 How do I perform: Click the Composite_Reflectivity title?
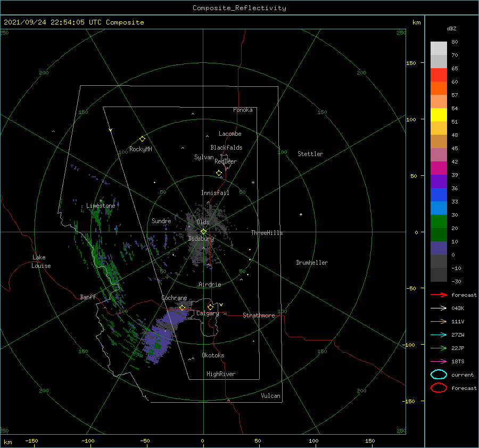pyautogui.click(x=240, y=8)
